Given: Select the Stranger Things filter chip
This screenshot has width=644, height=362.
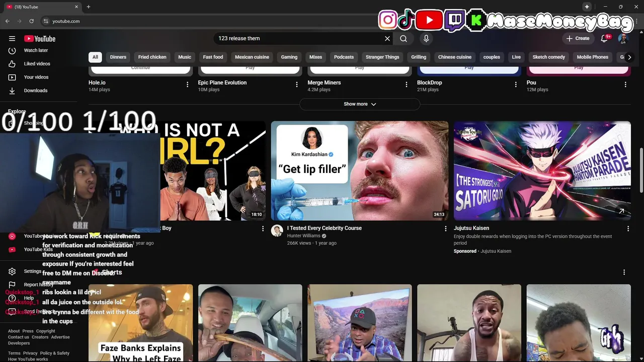Looking at the screenshot, I should click(382, 57).
